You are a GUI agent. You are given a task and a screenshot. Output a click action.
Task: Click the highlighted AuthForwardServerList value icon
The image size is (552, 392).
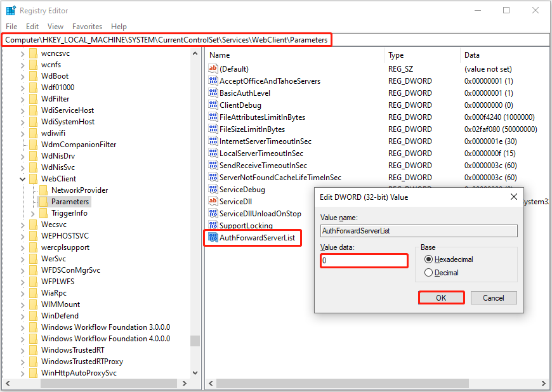(214, 237)
